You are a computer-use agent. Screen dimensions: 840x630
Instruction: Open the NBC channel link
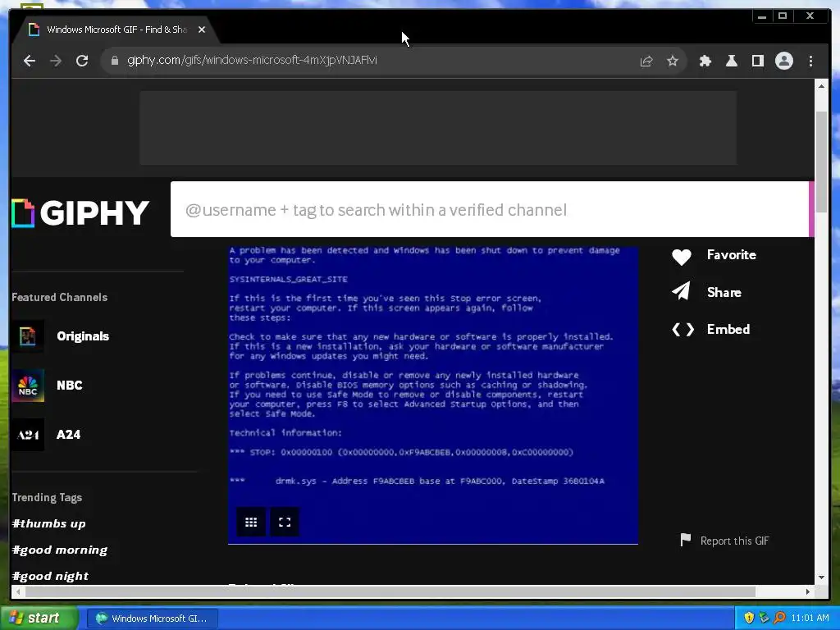click(x=70, y=386)
